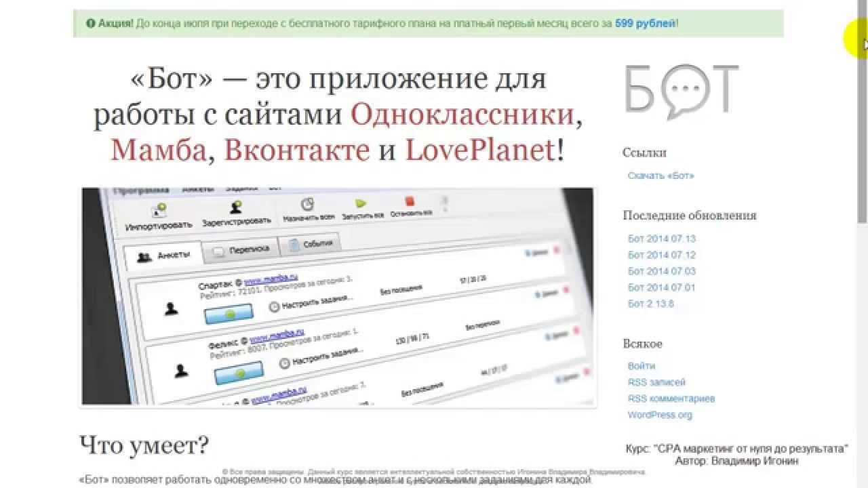Screen dimensions: 868x488
Task: Click the red Остановить все stop icon
Action: pos(409,201)
